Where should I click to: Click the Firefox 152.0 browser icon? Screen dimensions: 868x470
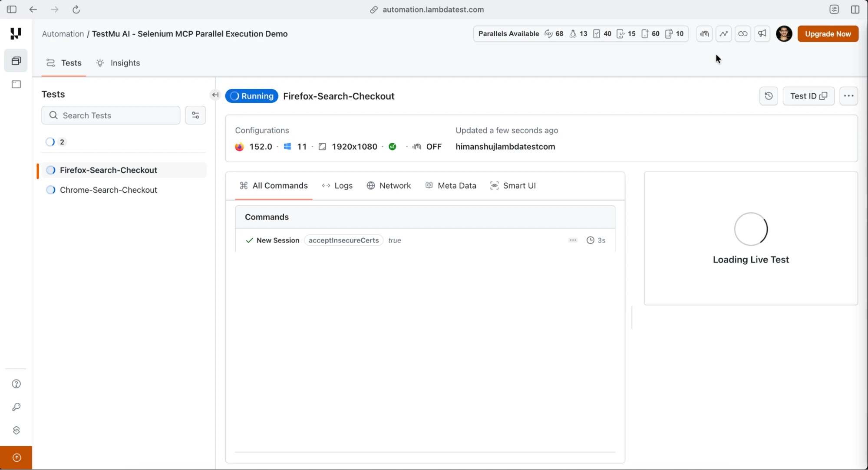pos(239,147)
